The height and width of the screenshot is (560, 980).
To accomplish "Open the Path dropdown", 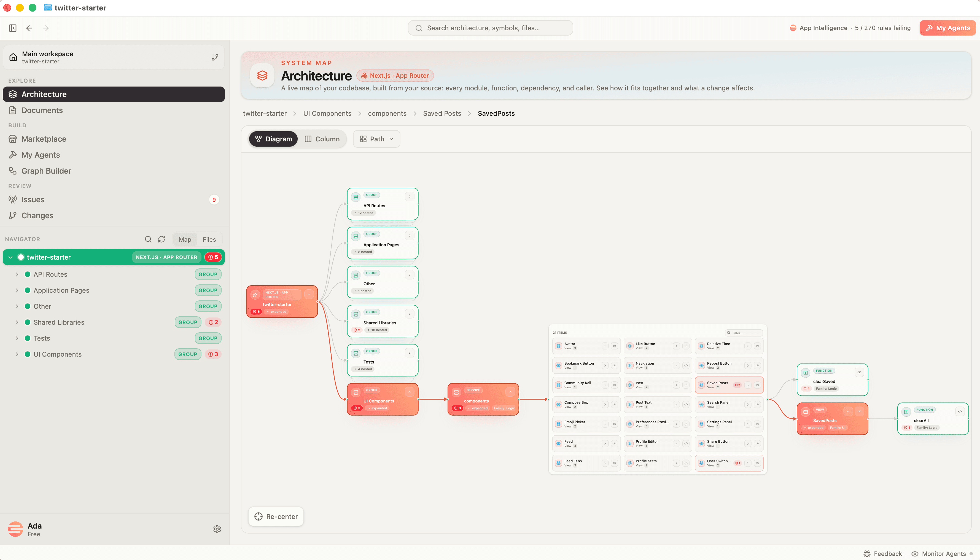I will (x=376, y=139).
